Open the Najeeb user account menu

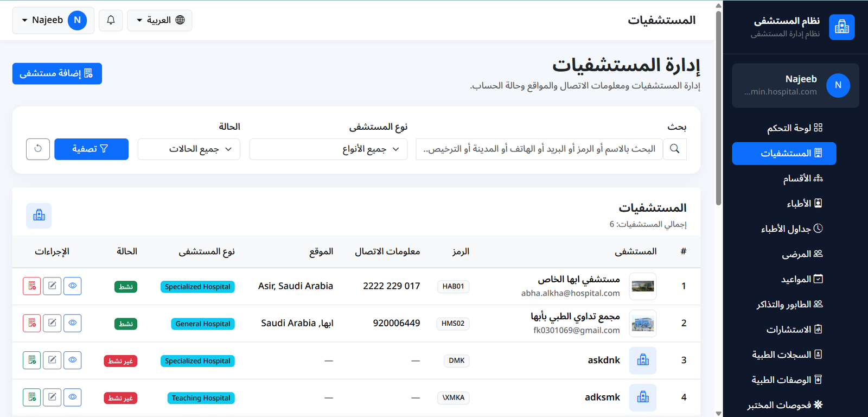(53, 20)
